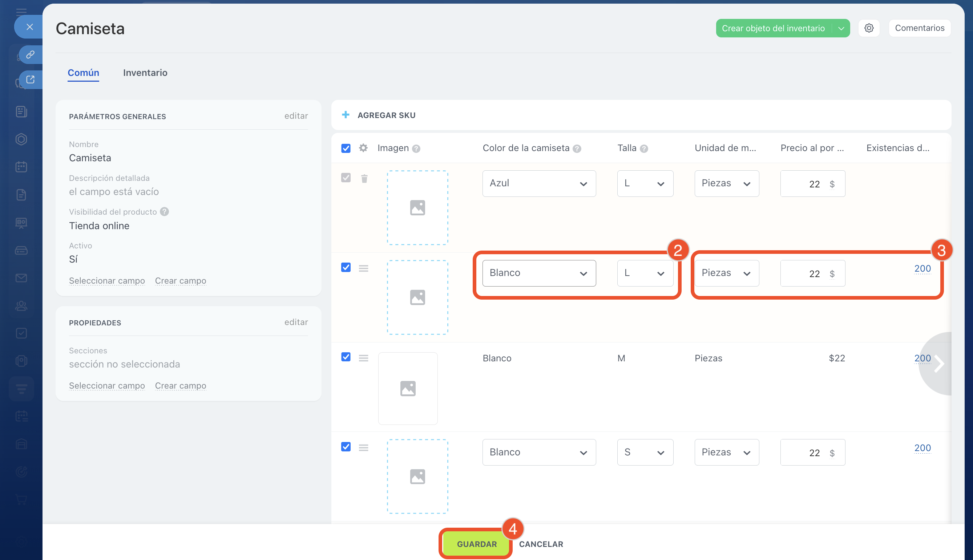Uncheck the Blanco S row checkbox
This screenshot has height=560, width=973.
[x=346, y=447]
